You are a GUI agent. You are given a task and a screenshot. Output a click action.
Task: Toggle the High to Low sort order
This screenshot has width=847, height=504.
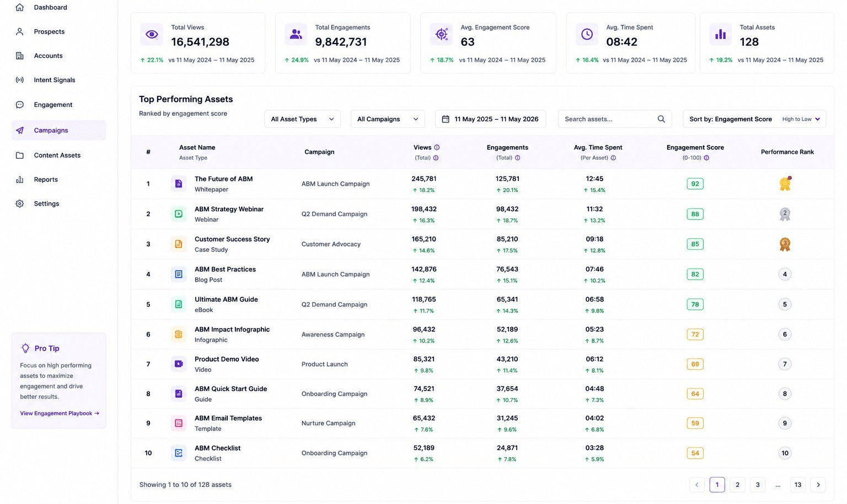(801, 119)
